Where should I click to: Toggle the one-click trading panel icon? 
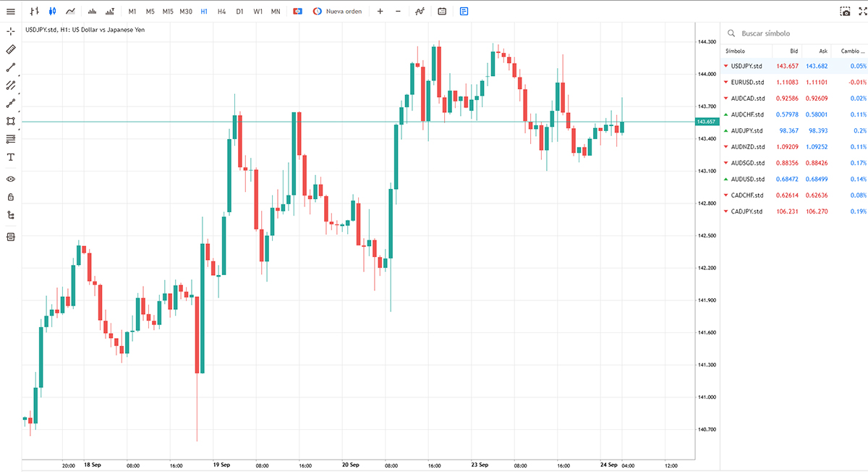point(297,12)
